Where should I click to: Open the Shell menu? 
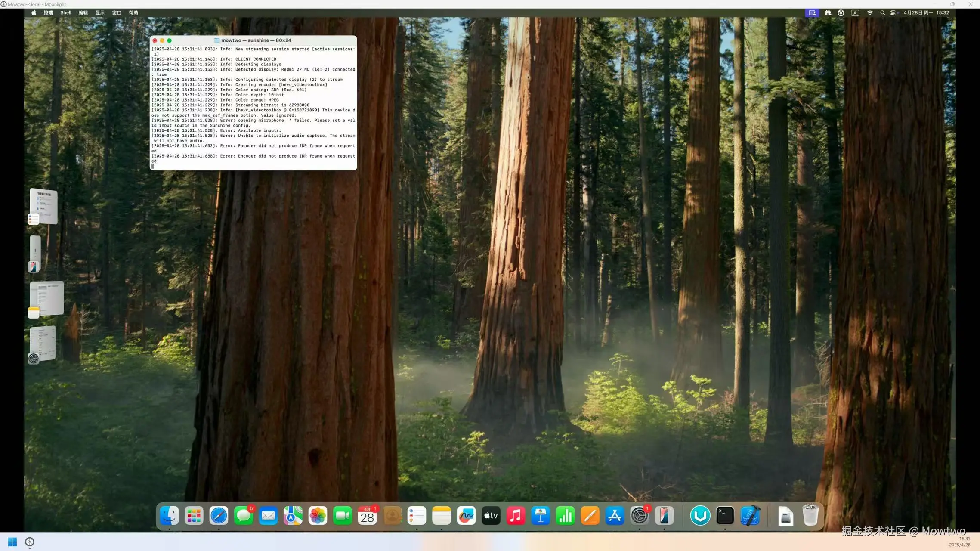pyautogui.click(x=66, y=13)
